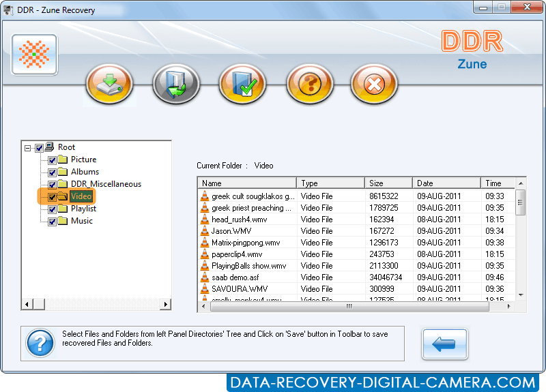The height and width of the screenshot is (392, 546).
Task: Toggle the DDR_Miscellaneous checkbox
Action: 53,185
